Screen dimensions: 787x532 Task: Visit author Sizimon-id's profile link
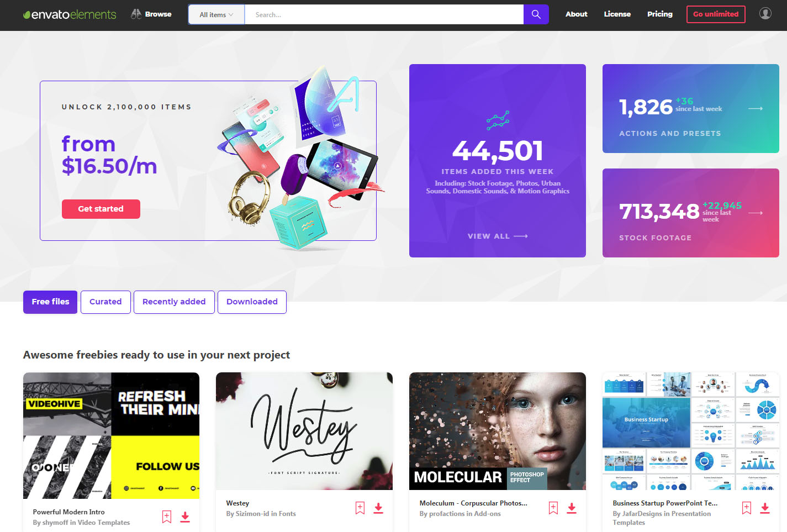(x=252, y=514)
